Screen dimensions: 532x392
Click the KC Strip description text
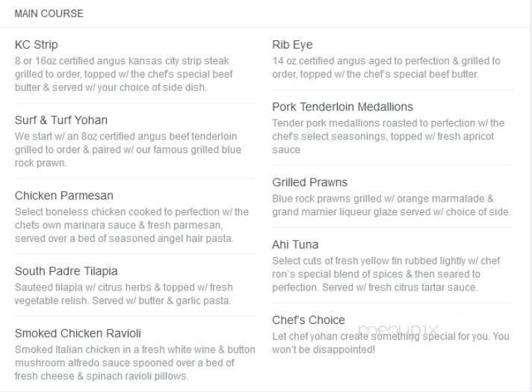point(123,74)
